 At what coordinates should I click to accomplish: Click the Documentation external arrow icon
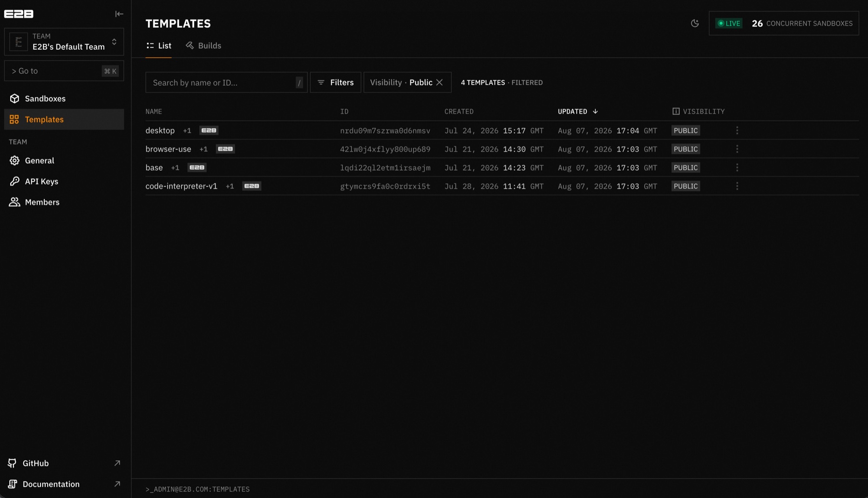pyautogui.click(x=117, y=484)
